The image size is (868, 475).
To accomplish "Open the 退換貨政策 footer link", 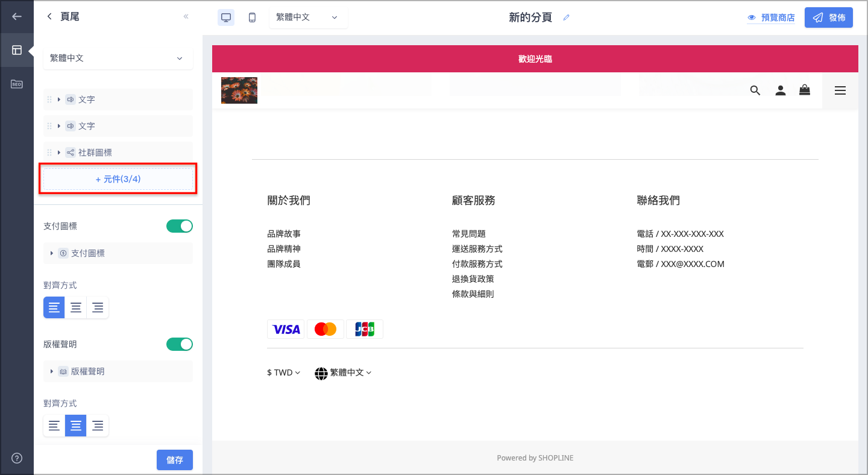I will (x=473, y=279).
